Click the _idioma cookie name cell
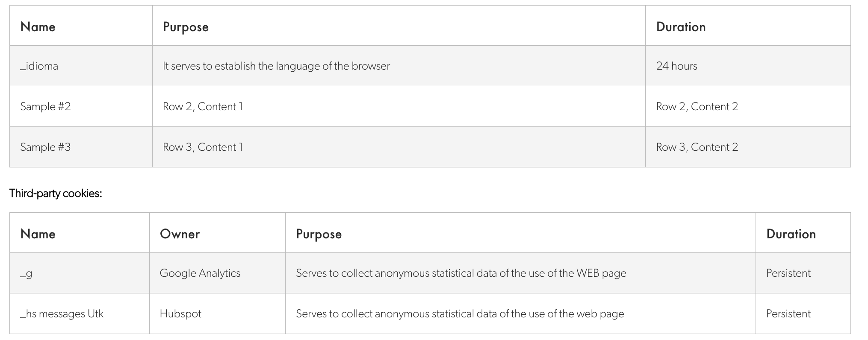Image resolution: width=868 pixels, height=340 pixels. tap(81, 66)
